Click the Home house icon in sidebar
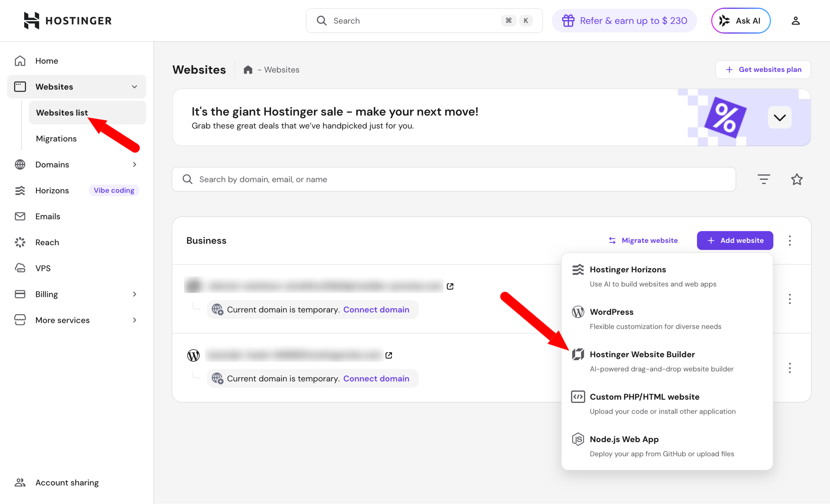This screenshot has width=830, height=504. tap(20, 61)
